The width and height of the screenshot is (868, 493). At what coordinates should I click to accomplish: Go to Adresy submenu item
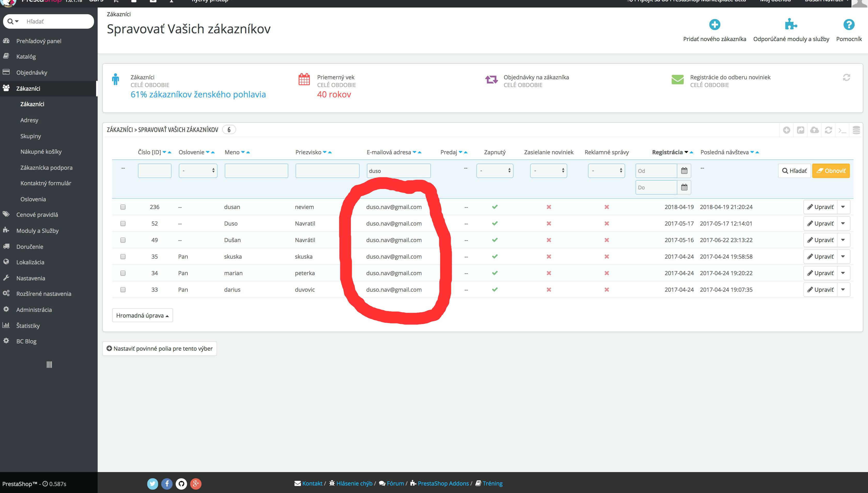click(x=29, y=120)
